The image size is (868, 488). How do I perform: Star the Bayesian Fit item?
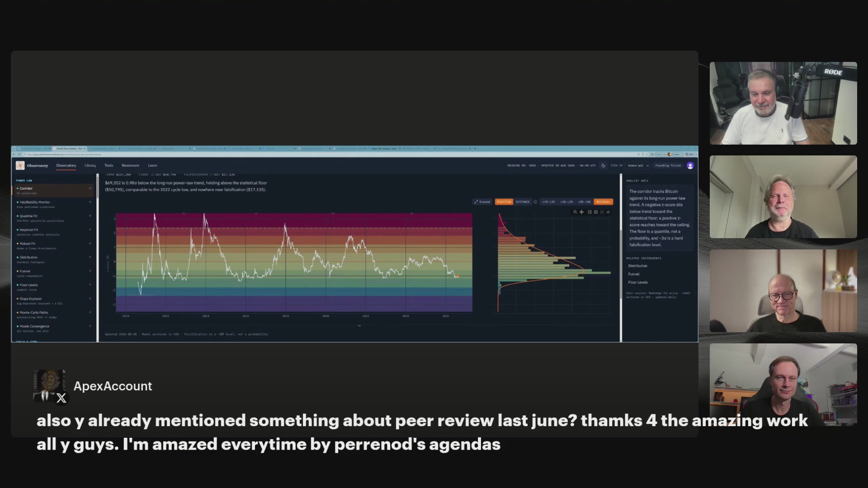coord(90,230)
